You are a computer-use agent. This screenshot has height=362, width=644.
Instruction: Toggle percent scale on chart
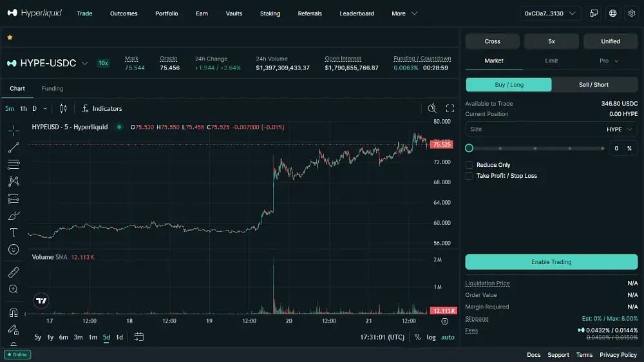click(417, 338)
